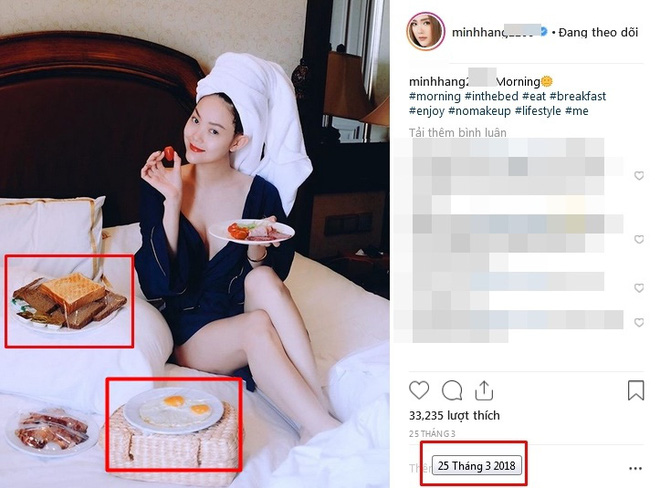Click the breakfast-in-bed photo
Screen dimensions: 660x488
pyautogui.click(x=194, y=244)
